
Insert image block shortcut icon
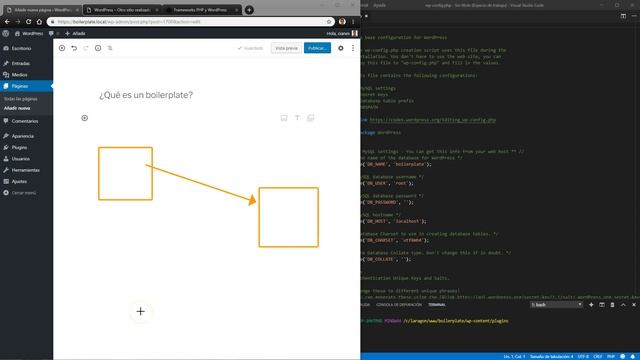pyautogui.click(x=284, y=118)
